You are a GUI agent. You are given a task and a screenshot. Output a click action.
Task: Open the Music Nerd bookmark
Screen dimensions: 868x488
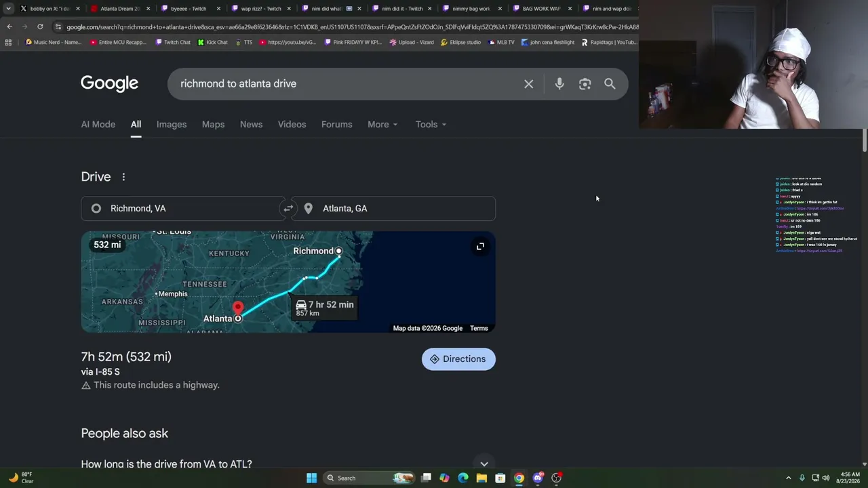[53, 42]
